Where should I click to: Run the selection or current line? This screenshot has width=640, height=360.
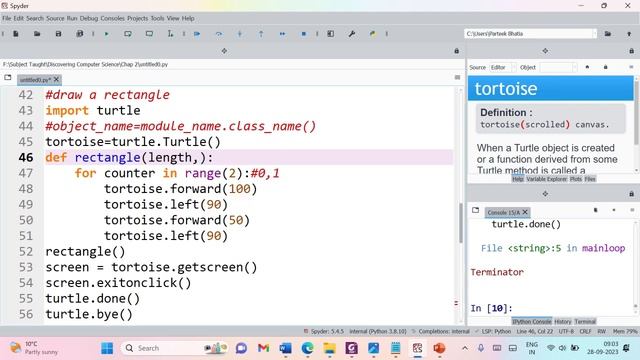coord(170,34)
